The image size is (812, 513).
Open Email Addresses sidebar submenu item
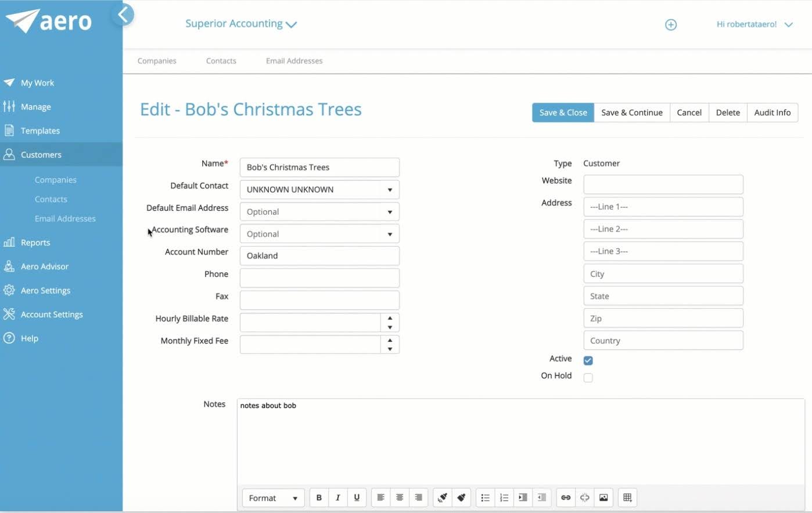tap(65, 218)
